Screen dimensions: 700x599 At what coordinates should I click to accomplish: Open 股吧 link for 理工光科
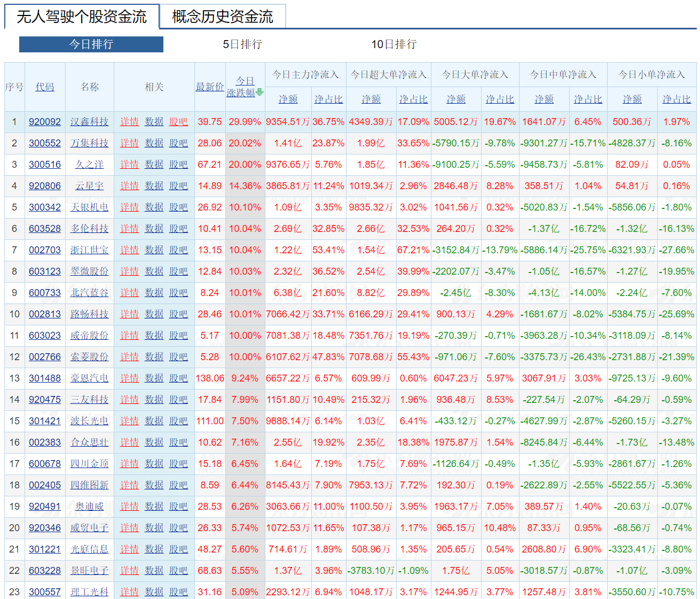coord(178,592)
